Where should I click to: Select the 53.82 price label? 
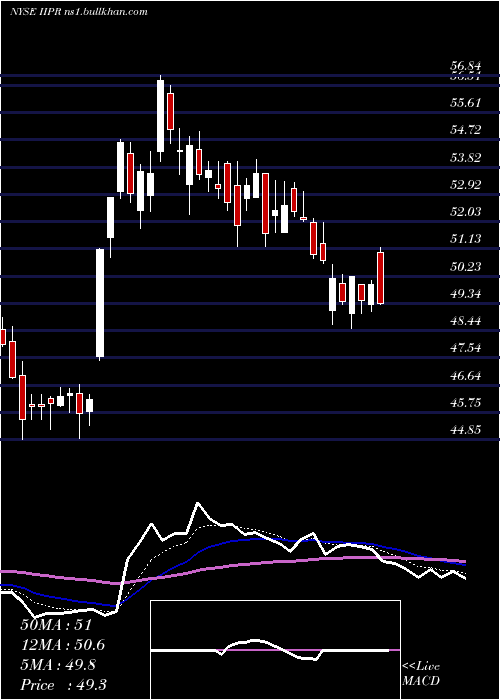click(465, 157)
